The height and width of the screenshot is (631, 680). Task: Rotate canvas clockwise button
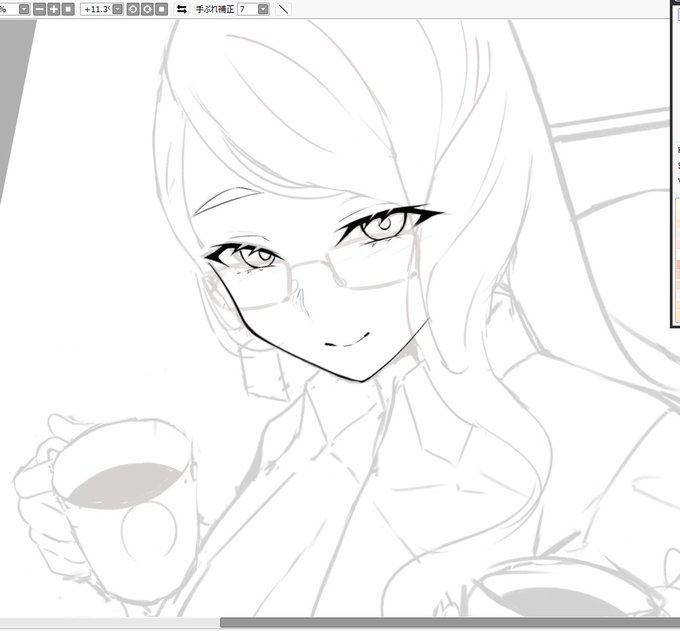tap(147, 9)
